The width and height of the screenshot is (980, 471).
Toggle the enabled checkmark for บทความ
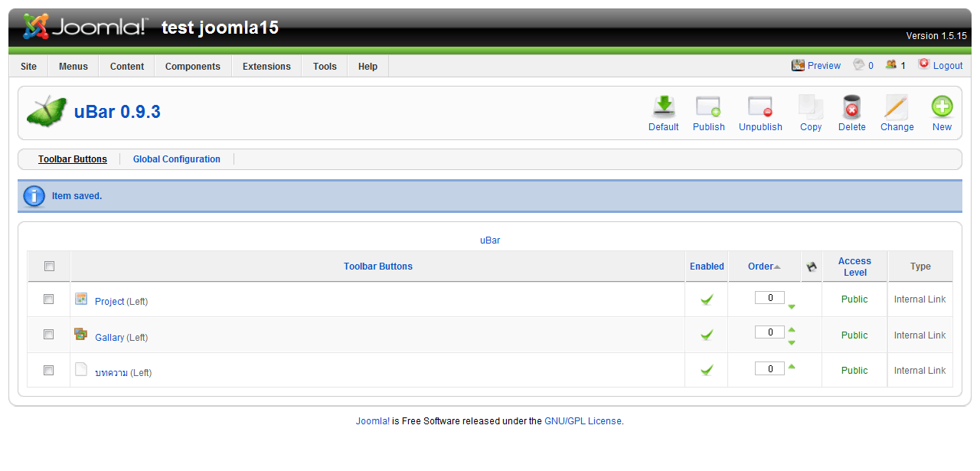click(x=707, y=370)
